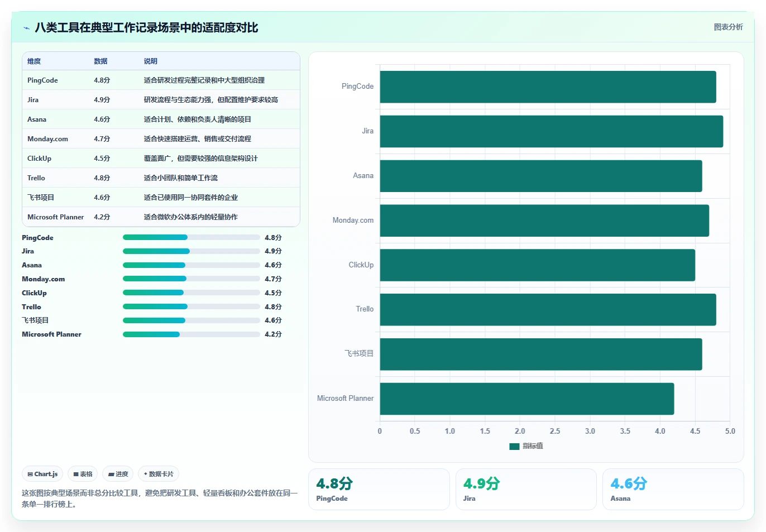Click the 指标值 legend label
766x532 pixels.
(x=533, y=446)
